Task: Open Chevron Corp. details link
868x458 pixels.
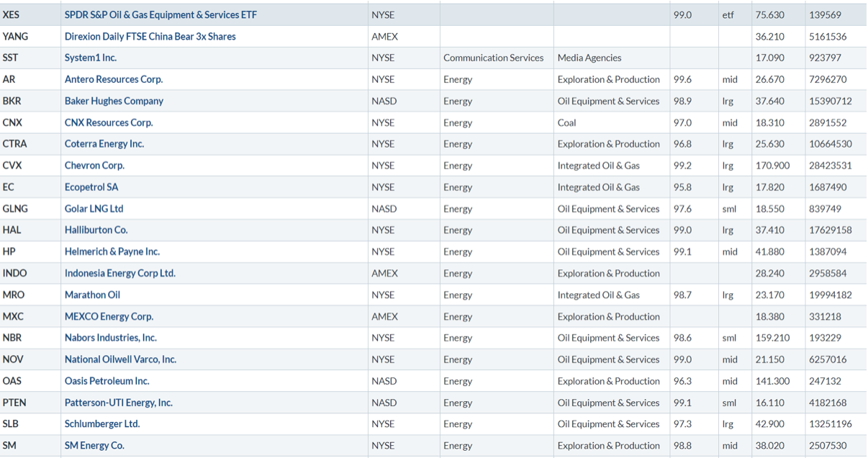Action: coord(94,166)
